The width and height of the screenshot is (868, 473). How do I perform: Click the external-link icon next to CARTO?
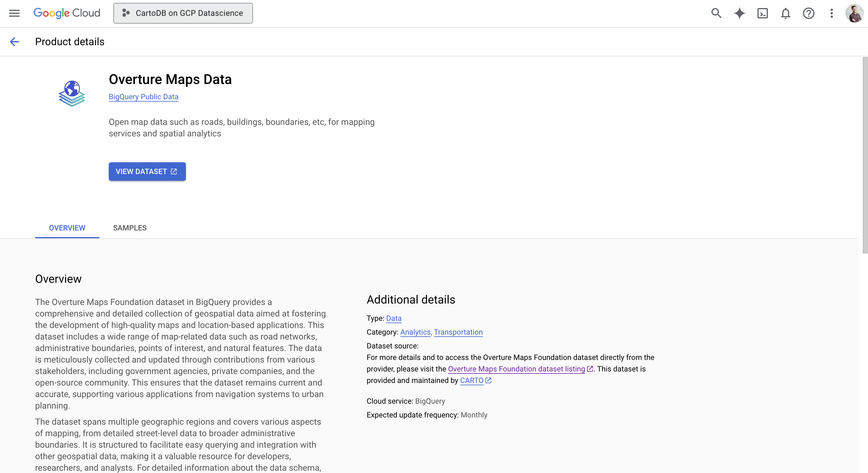(x=489, y=380)
